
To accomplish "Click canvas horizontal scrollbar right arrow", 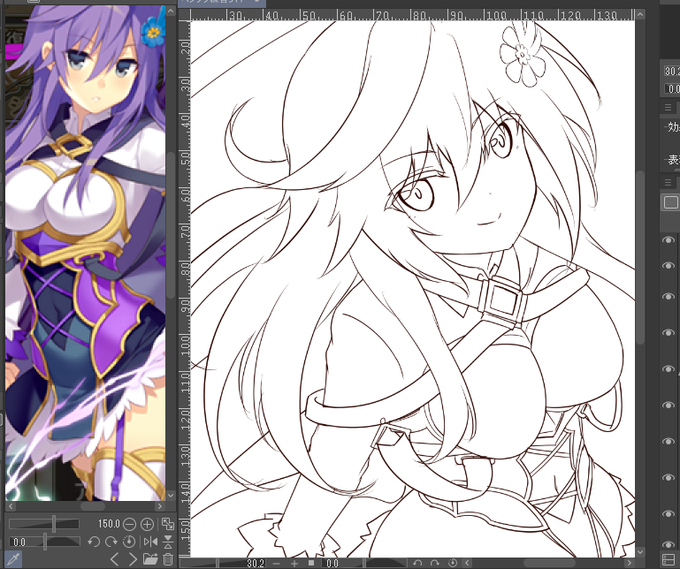I will tap(630, 563).
